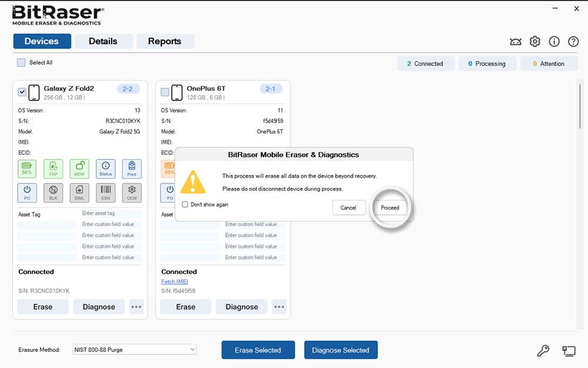Click Erase on Galaxy Z Fold2 card
This screenshot has width=588, height=368.
[43, 307]
